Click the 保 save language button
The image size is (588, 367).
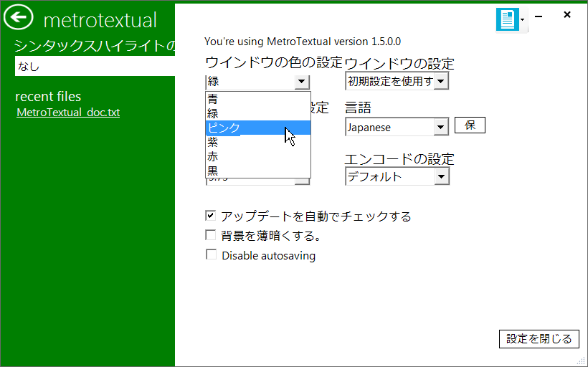click(470, 125)
